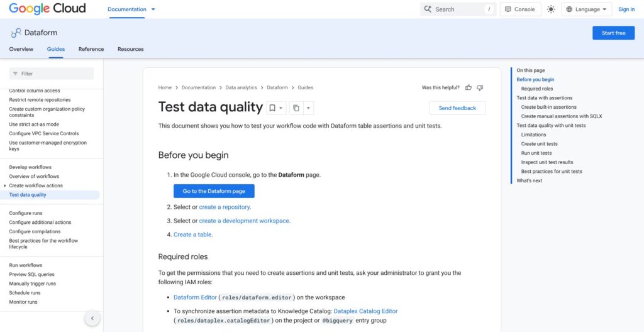This screenshot has width=644, height=332.
Task: Open Configure VPC Service Controls in sidebar
Action: [x=44, y=133]
